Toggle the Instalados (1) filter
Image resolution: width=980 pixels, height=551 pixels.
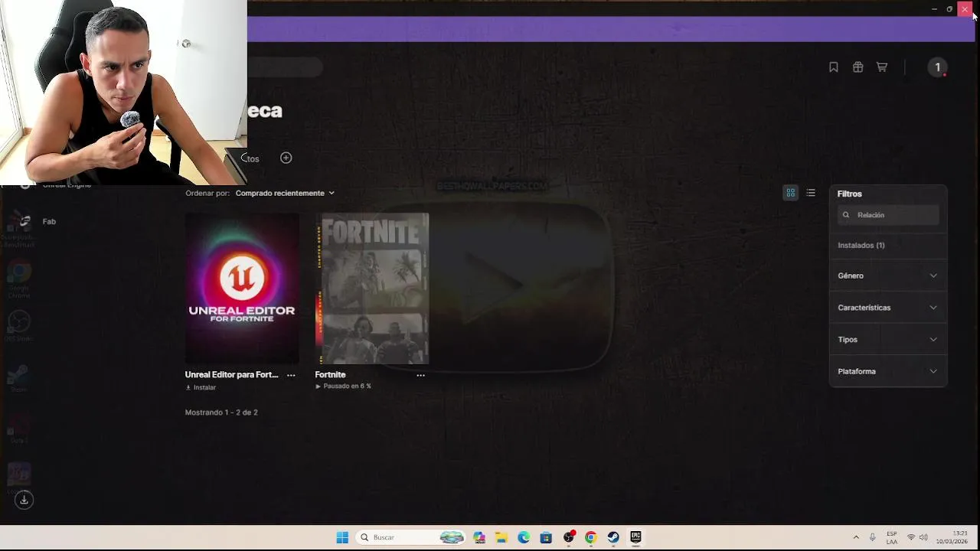click(x=861, y=246)
